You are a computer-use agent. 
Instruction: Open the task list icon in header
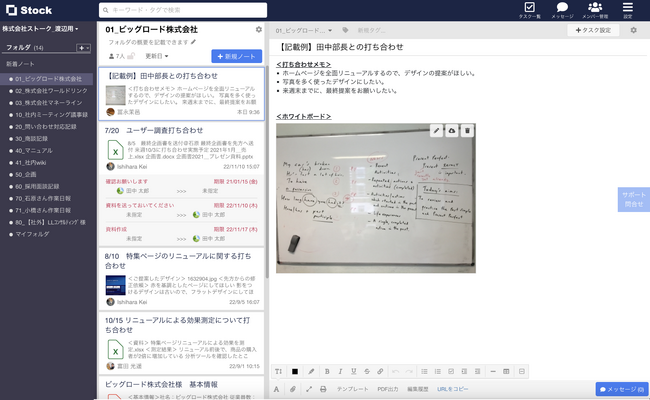tap(529, 10)
